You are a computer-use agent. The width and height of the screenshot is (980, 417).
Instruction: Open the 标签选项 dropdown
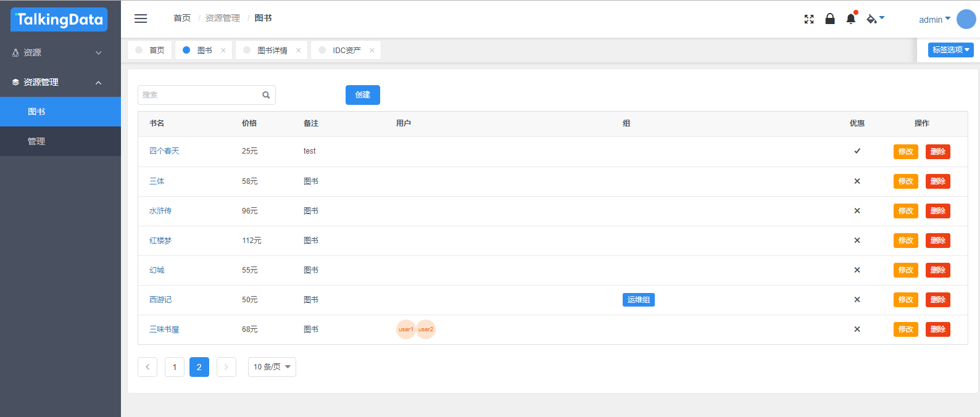click(x=950, y=50)
